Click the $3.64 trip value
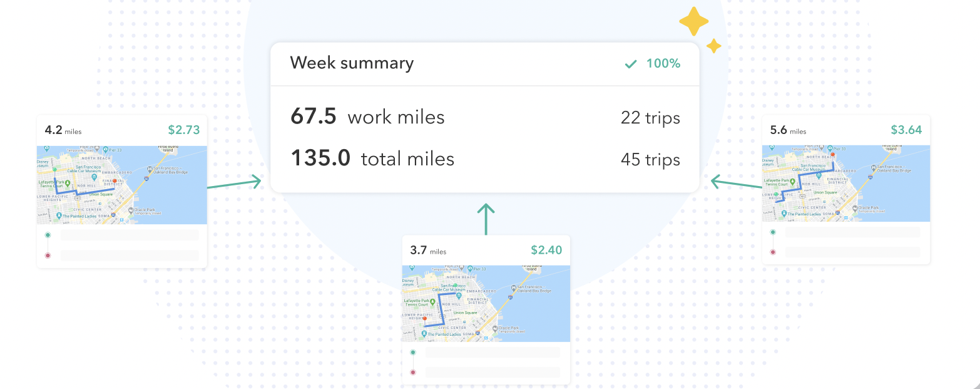The height and width of the screenshot is (389, 980). (x=906, y=130)
